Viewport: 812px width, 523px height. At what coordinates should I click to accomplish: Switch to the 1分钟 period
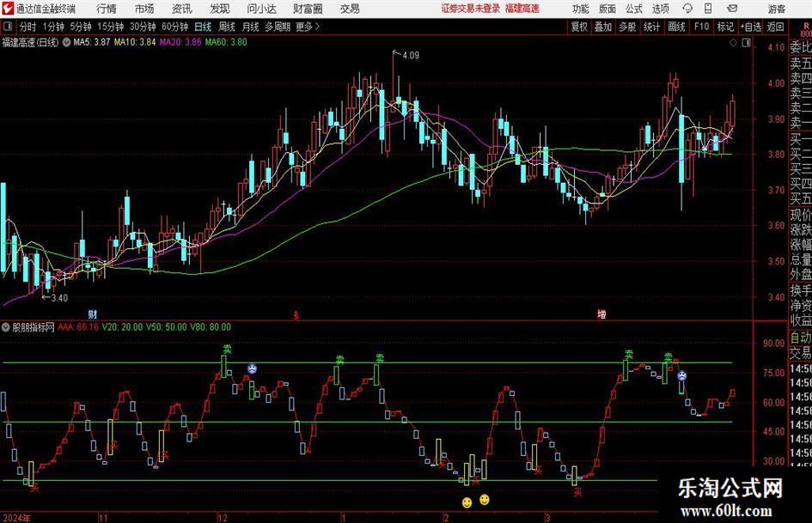pos(52,27)
